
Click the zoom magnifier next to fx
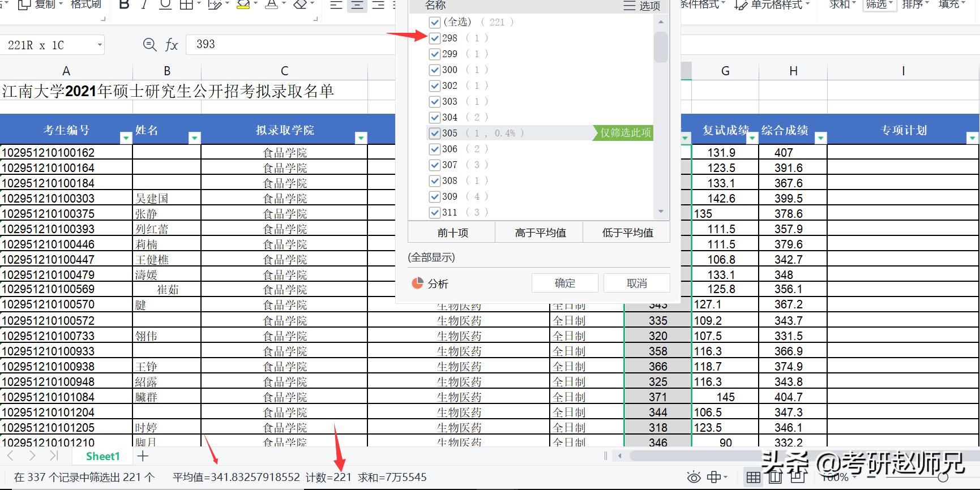click(149, 44)
